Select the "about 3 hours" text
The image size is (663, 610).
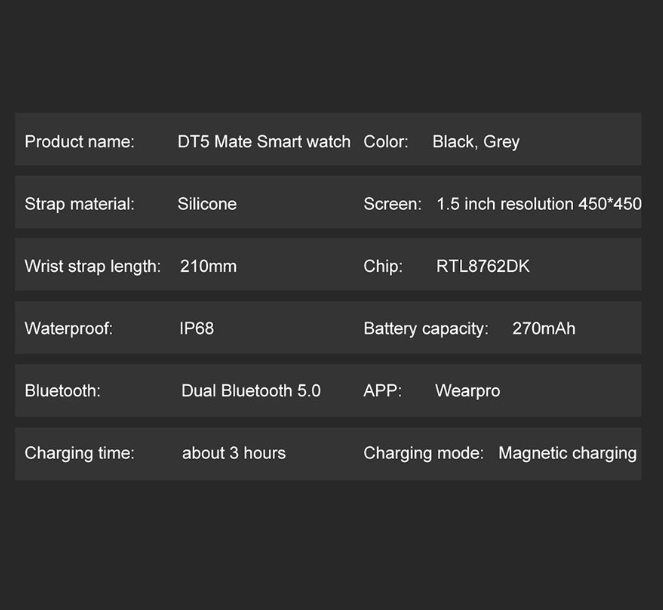pos(233,453)
